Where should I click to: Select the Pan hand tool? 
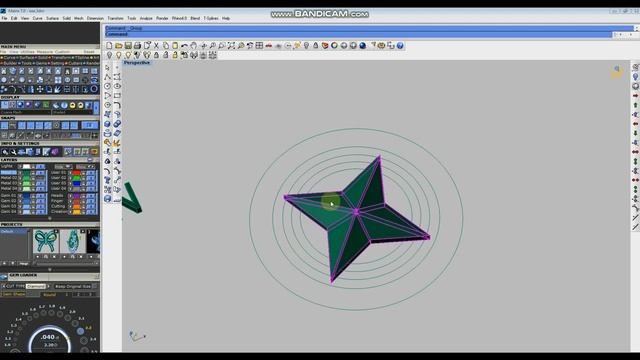pos(193,46)
